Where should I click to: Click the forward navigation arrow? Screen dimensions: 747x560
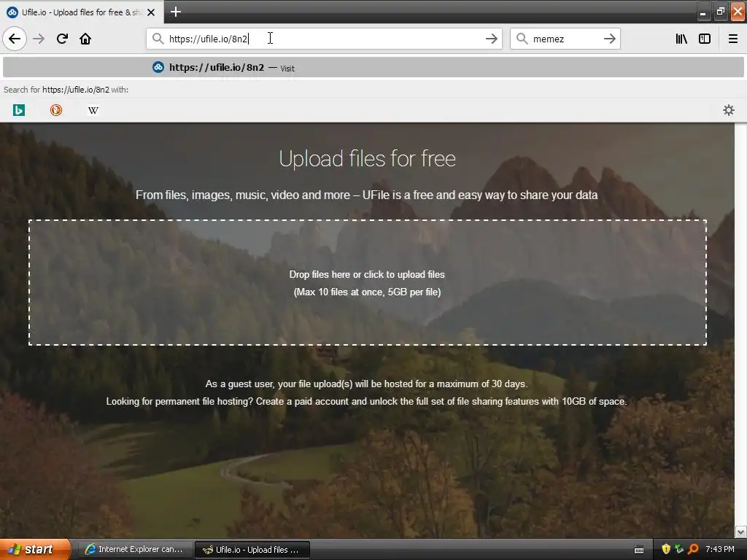pos(39,39)
